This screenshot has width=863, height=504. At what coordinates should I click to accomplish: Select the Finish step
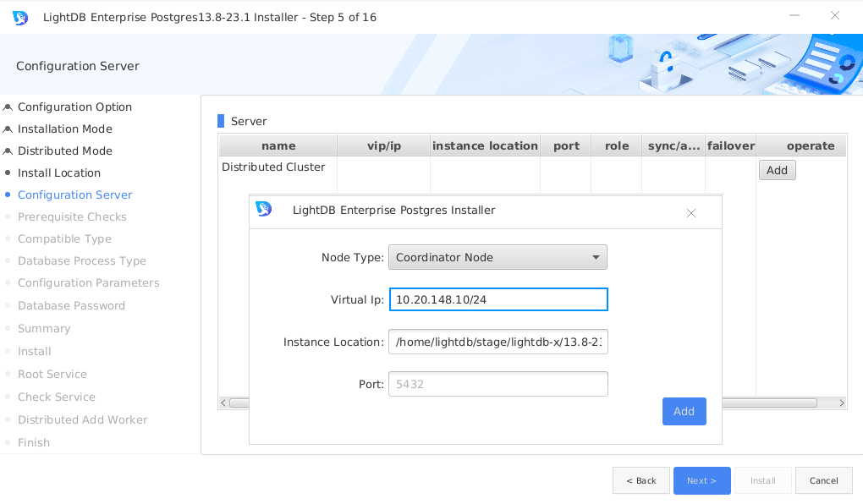[34, 442]
